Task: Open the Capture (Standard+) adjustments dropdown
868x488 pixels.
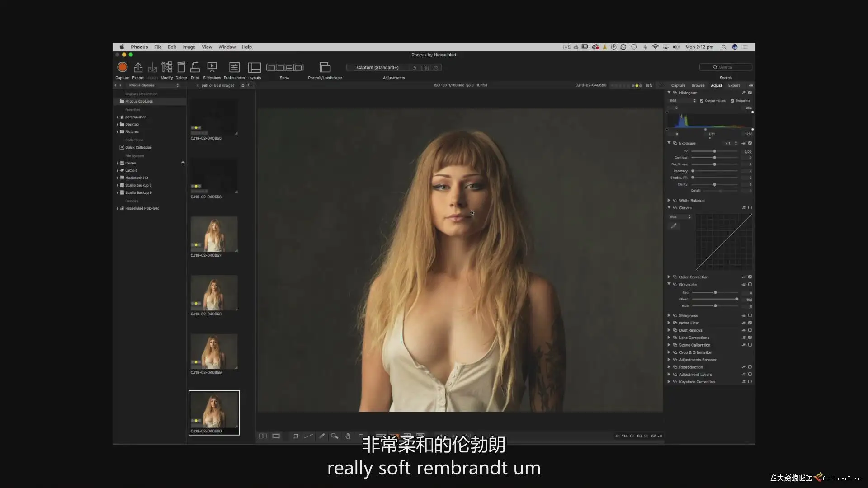Action: point(378,67)
